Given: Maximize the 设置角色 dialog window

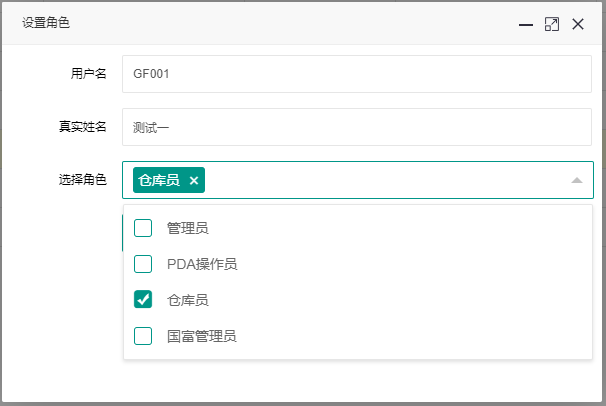Looking at the screenshot, I should point(552,24).
